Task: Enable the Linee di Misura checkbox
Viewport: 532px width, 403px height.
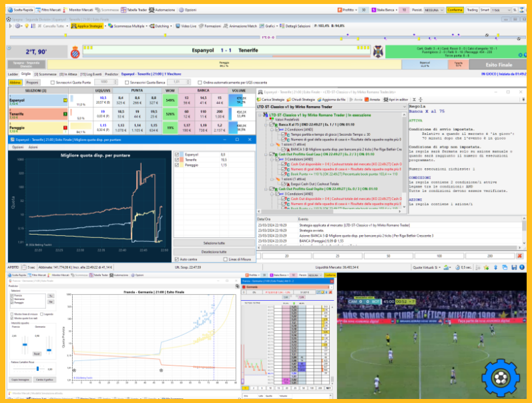Action: click(x=226, y=259)
